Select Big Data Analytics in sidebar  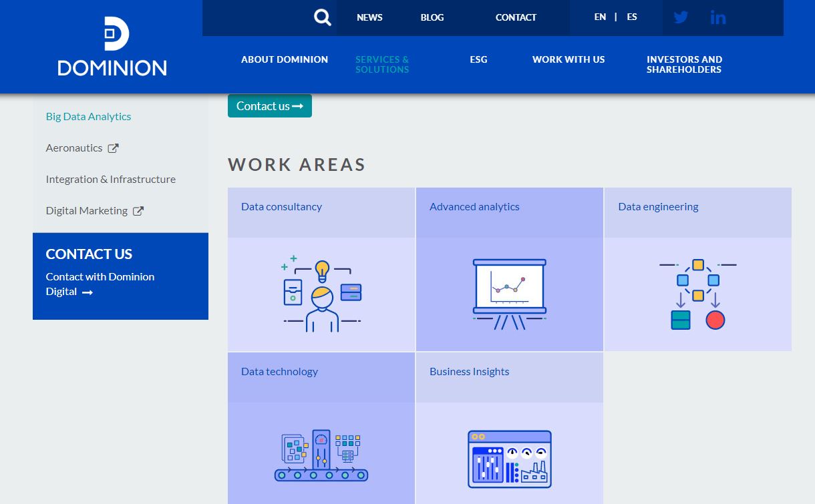tap(88, 116)
